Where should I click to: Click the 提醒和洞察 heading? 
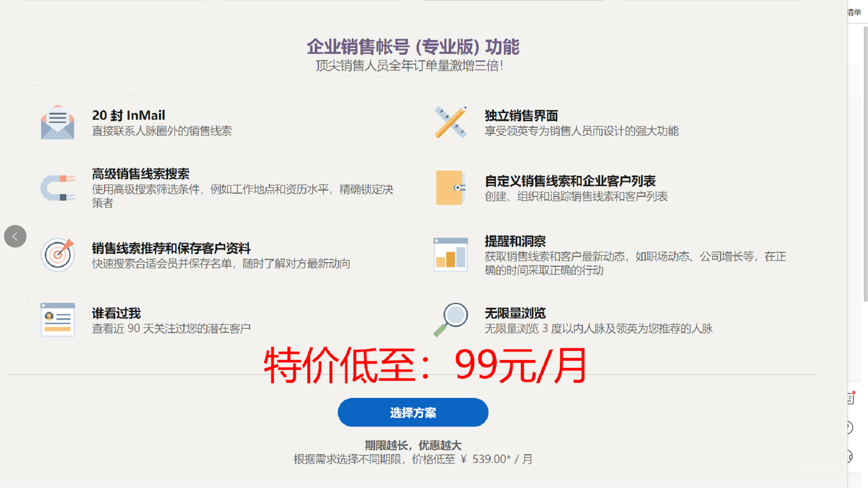coord(515,241)
